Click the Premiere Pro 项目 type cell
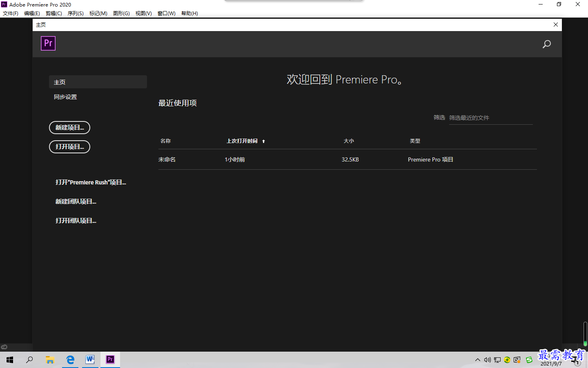 430,159
